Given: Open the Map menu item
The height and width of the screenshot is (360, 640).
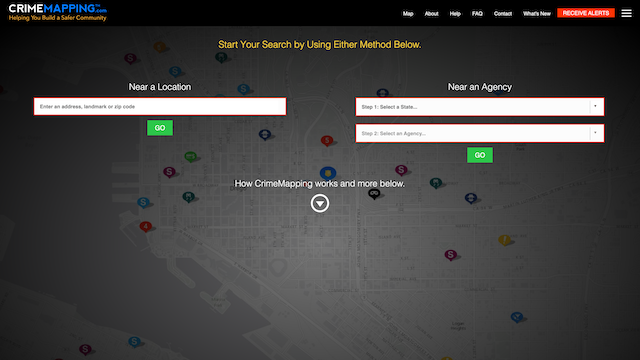Looking at the screenshot, I should pos(408,13).
